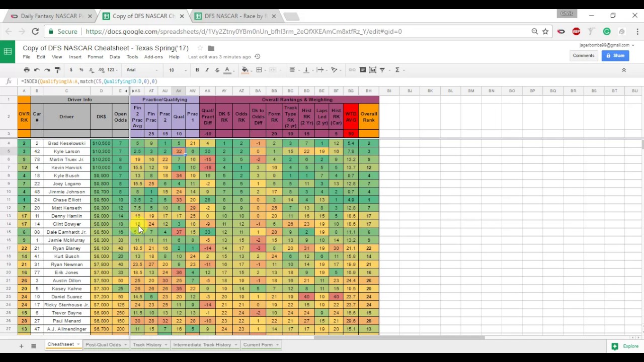Decrease decimal places
644x362 pixels.
[91, 70]
